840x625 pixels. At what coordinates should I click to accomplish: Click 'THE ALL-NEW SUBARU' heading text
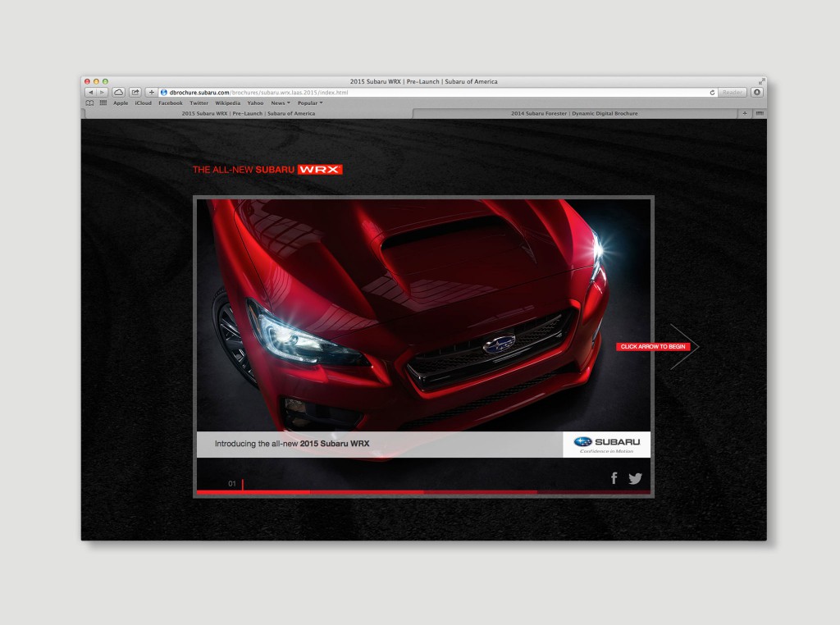[243, 169]
